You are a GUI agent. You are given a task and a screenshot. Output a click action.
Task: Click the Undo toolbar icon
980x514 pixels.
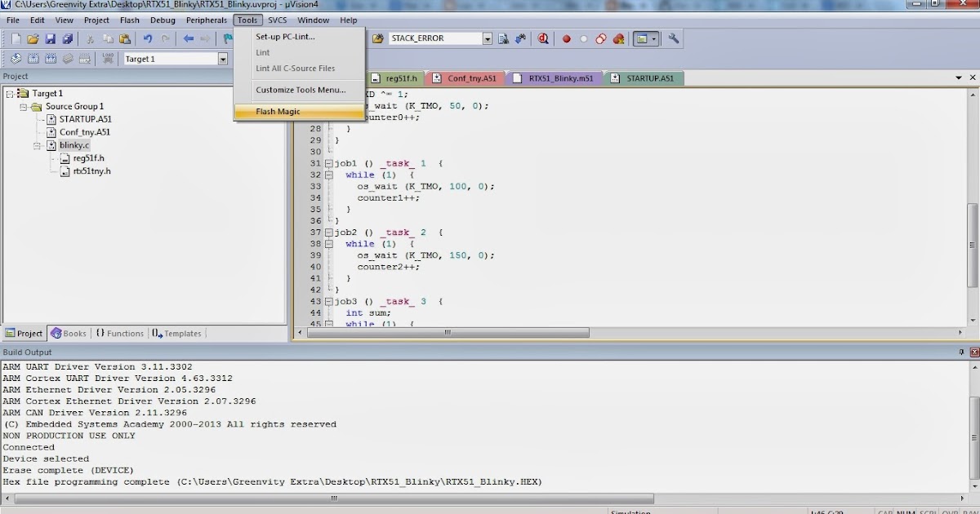[x=148, y=38]
